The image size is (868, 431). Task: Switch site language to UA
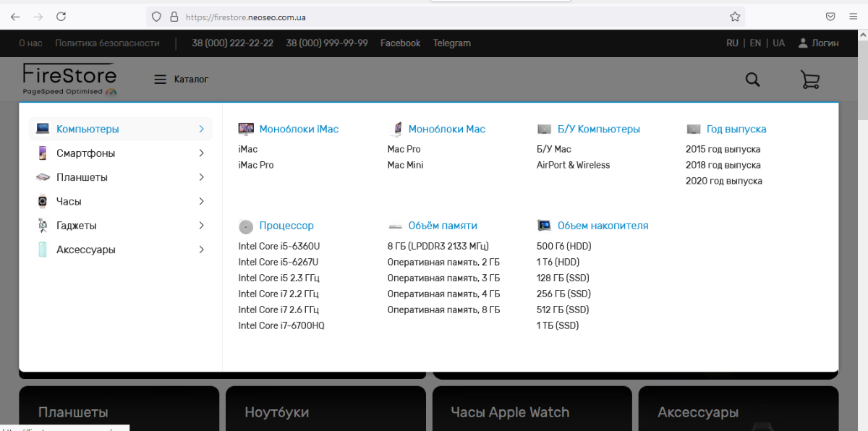[778, 43]
